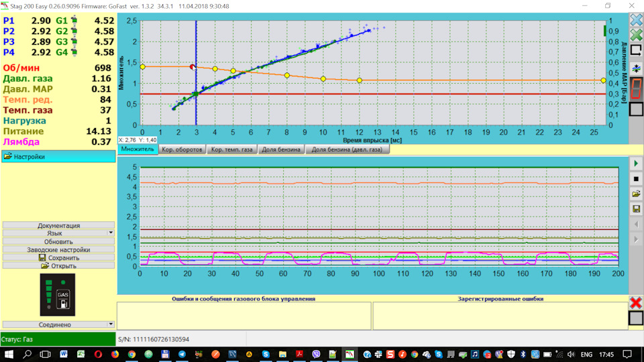Switch to Кор. оборотов tab
The image size is (644, 362).
coord(182,149)
